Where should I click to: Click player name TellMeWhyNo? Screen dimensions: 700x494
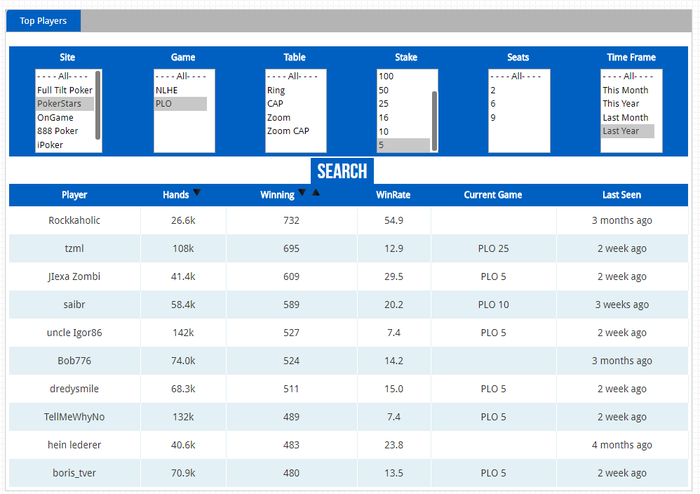coord(74,417)
